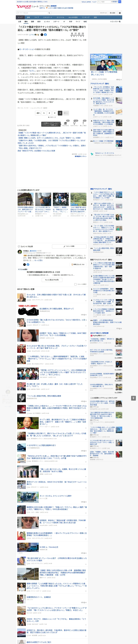This screenshot has height=644, width=138.
Task: Expand もっと見る(751件) comments
Action: click(52, 280)
